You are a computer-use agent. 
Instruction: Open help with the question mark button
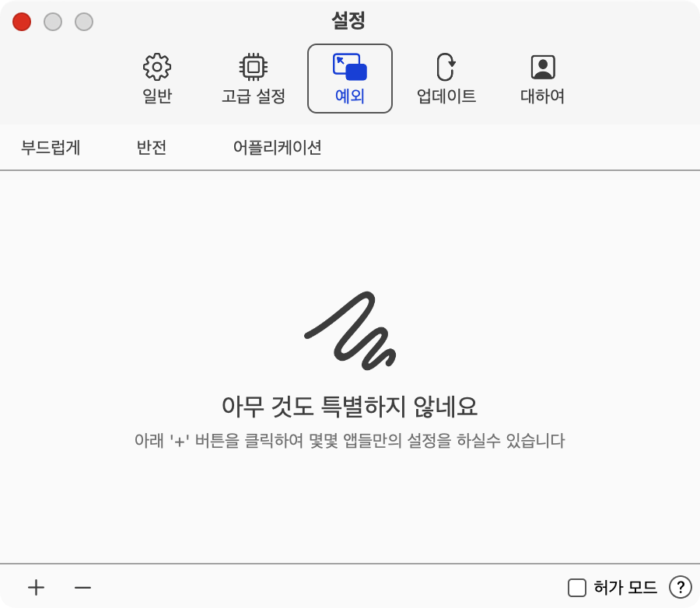(680, 588)
